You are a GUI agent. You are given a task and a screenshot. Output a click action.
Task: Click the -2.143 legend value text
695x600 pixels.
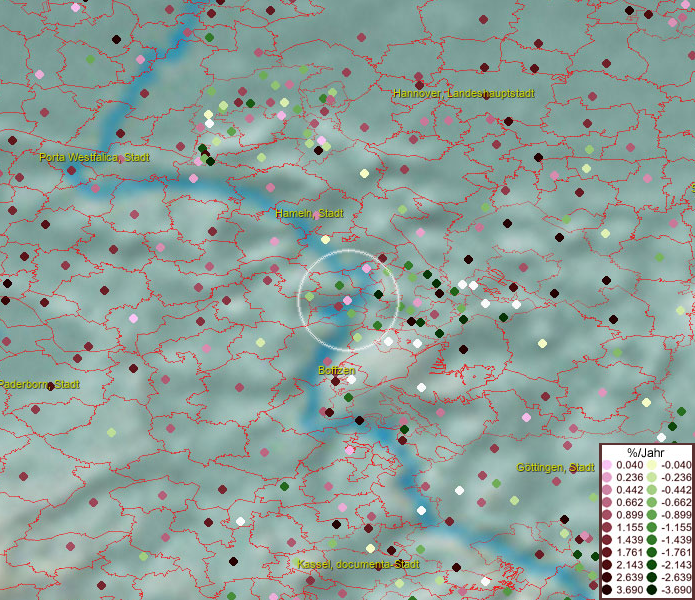[676, 565]
